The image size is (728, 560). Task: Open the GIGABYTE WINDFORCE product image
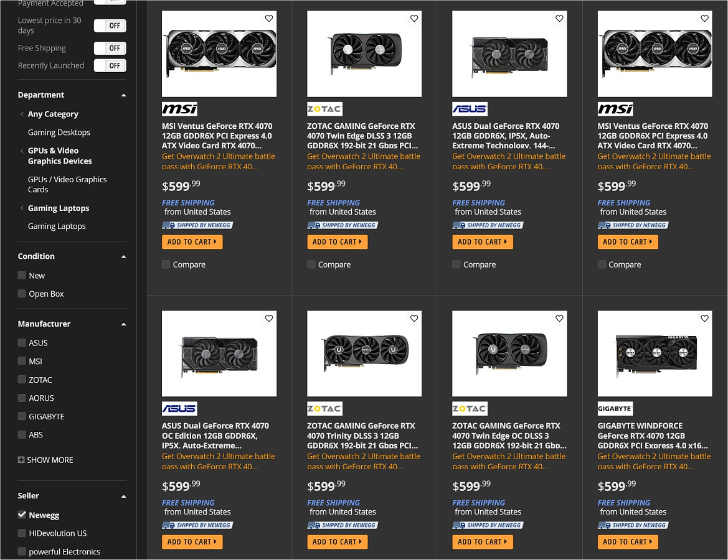[655, 353]
